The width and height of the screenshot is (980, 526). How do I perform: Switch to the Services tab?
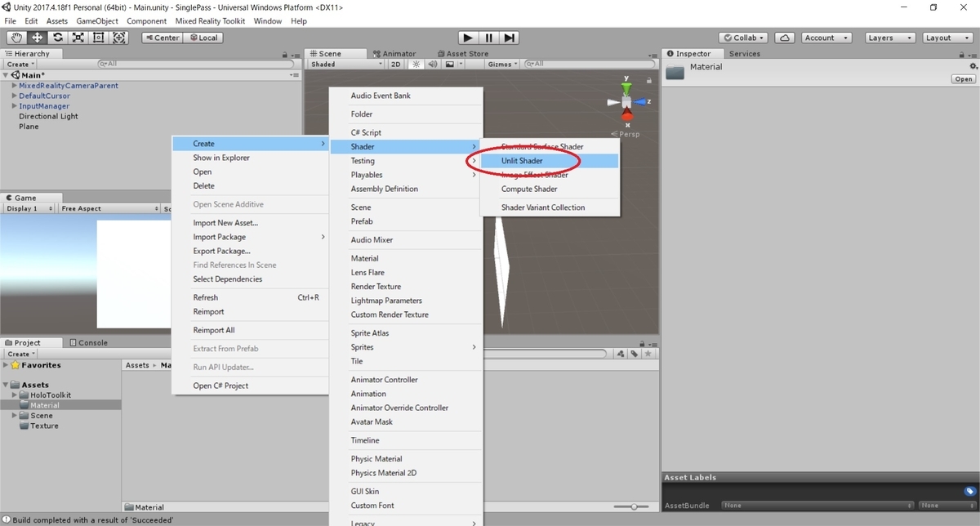[745, 54]
